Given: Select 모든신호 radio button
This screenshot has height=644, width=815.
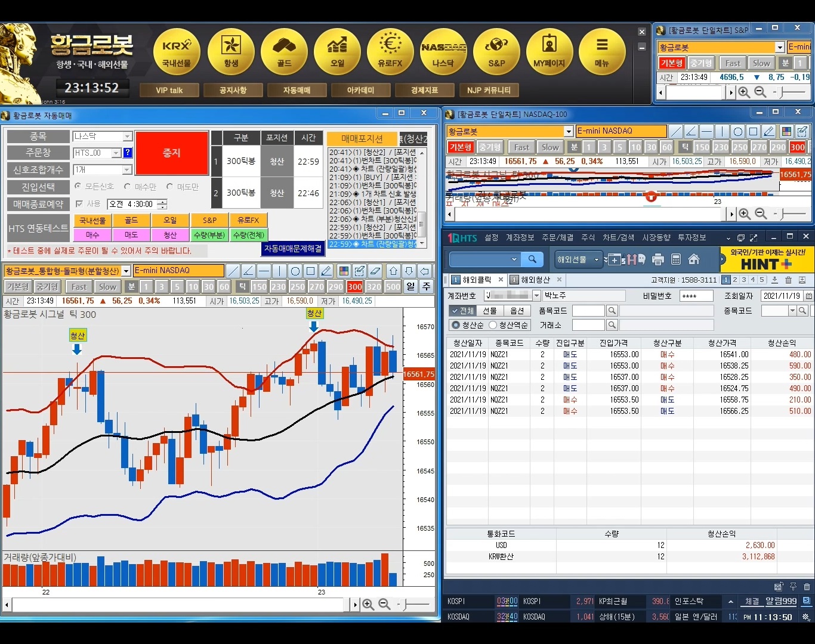Looking at the screenshot, I should (78, 187).
